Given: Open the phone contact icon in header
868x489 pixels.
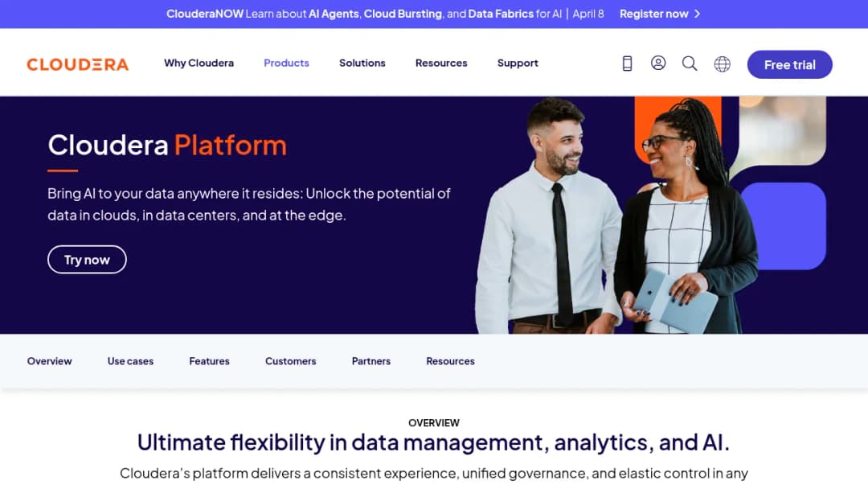Looking at the screenshot, I should 627,64.
